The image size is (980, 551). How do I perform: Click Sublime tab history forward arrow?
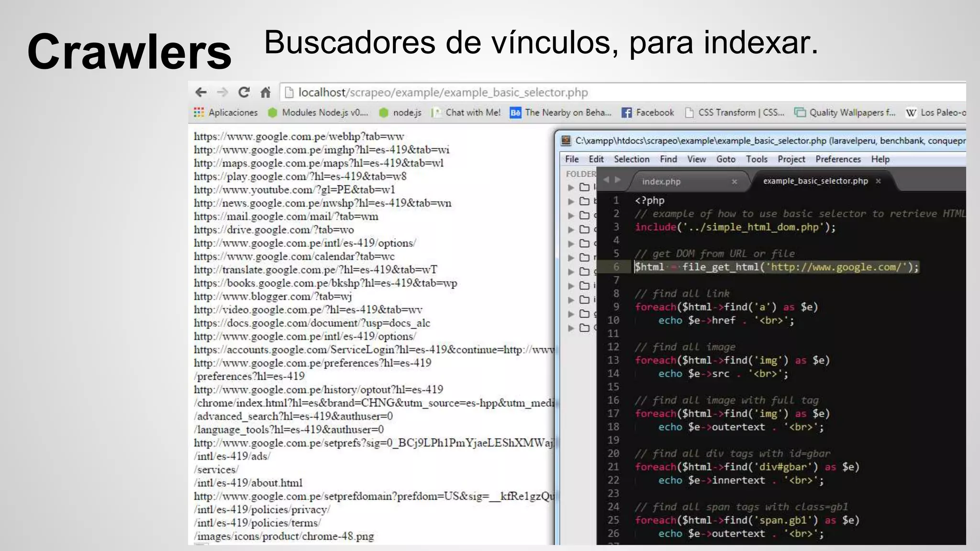pos(618,180)
